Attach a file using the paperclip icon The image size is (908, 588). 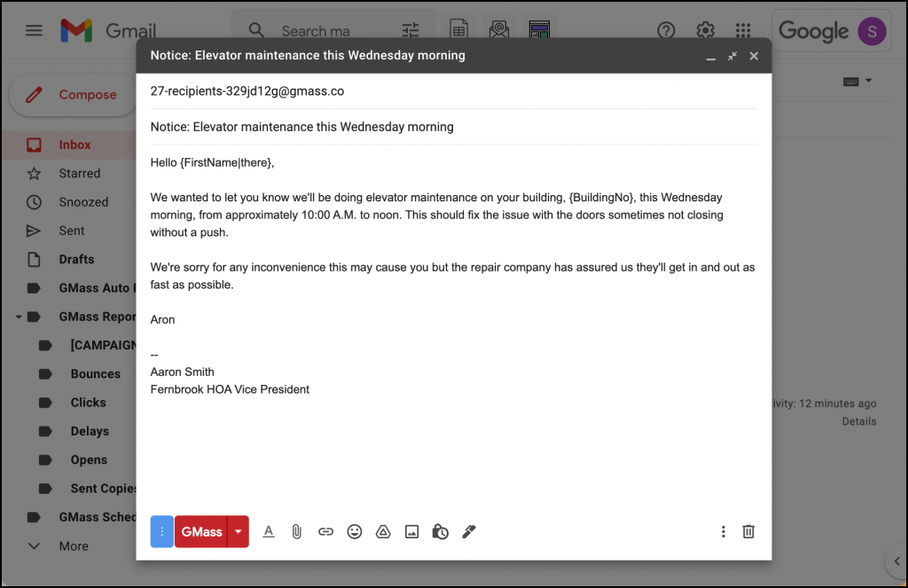[x=296, y=531]
